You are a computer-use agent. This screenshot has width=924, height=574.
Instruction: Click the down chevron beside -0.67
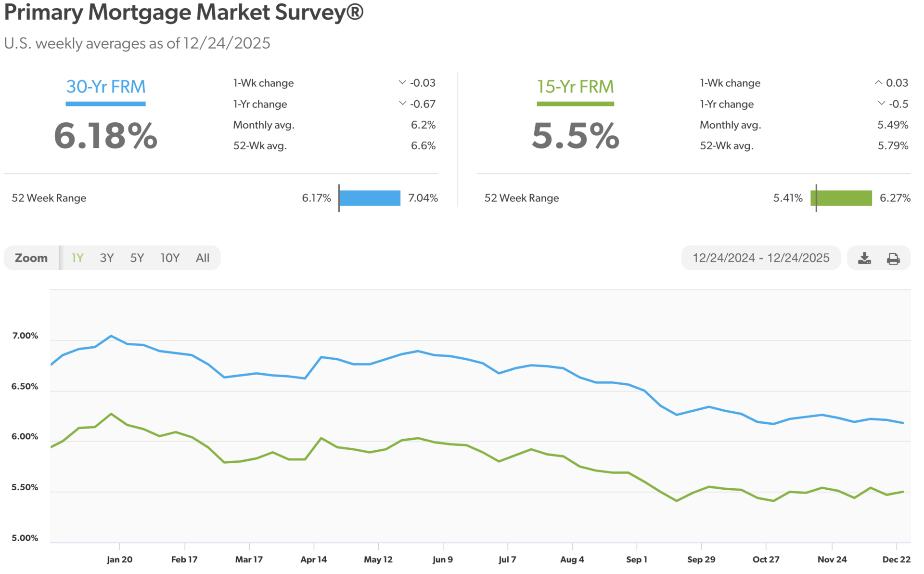tap(402, 104)
